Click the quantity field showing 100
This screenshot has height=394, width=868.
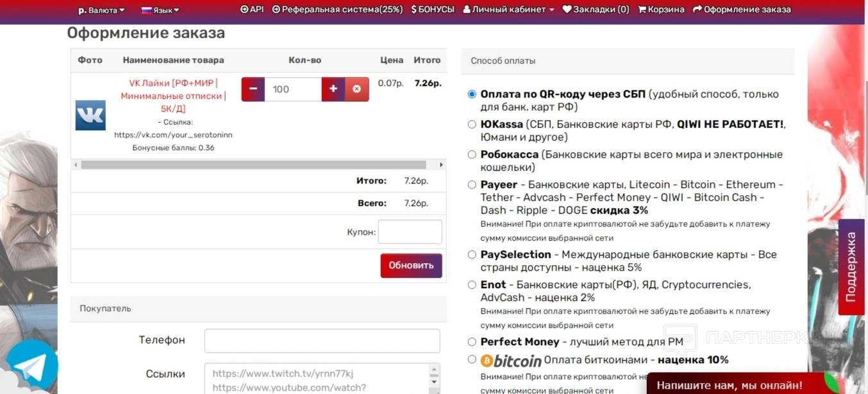point(293,89)
